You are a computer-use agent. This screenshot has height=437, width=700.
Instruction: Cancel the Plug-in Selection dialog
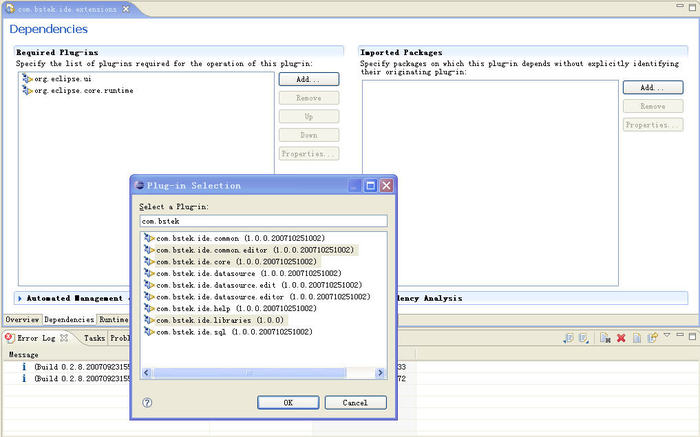pyautogui.click(x=355, y=402)
